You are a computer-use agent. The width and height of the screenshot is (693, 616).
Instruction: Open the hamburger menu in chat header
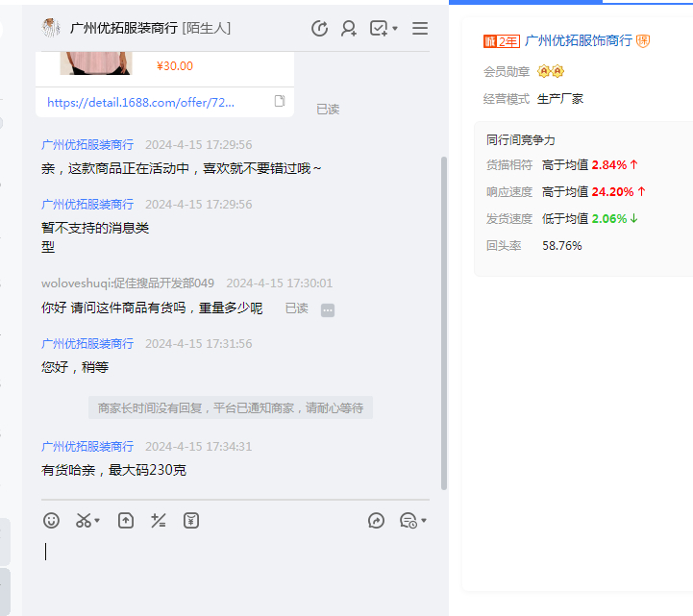coord(420,28)
